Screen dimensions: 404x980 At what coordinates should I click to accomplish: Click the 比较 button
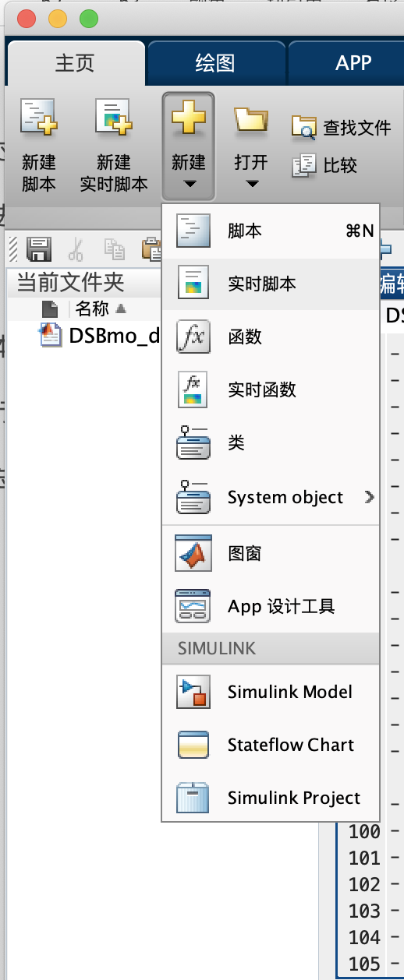(324, 165)
